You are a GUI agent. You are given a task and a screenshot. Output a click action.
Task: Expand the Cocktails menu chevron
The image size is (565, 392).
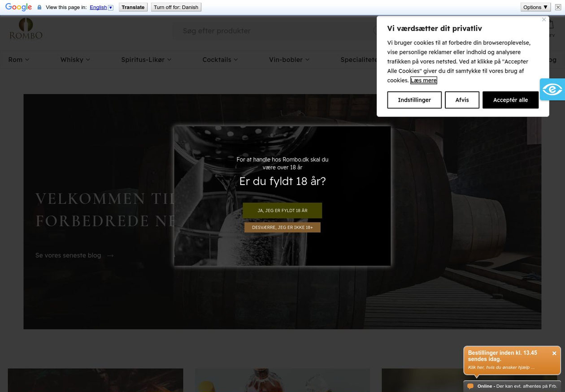pos(235,60)
